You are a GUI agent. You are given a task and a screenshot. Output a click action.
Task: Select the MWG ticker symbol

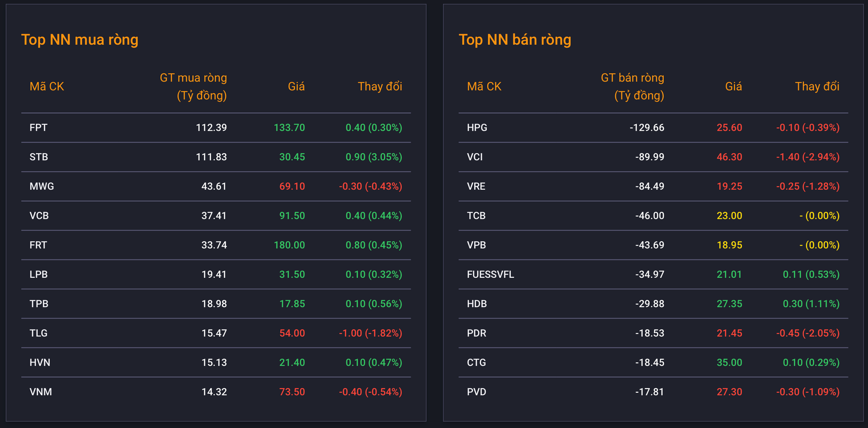click(42, 186)
